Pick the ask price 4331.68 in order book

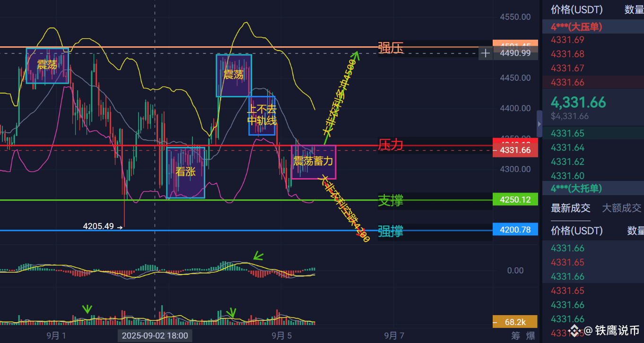click(x=567, y=54)
